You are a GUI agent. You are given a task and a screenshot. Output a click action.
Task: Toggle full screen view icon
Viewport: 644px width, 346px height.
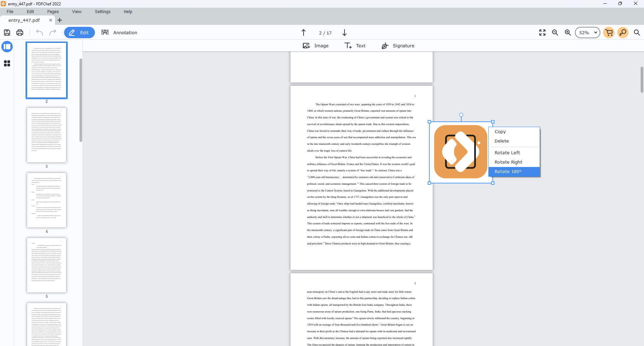(x=542, y=33)
